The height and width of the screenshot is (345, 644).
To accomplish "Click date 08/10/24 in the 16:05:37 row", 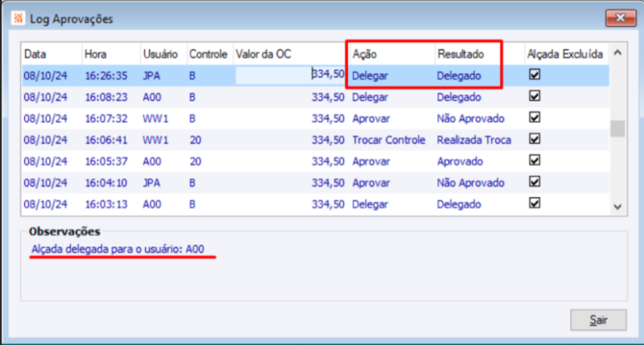I will click(45, 161).
